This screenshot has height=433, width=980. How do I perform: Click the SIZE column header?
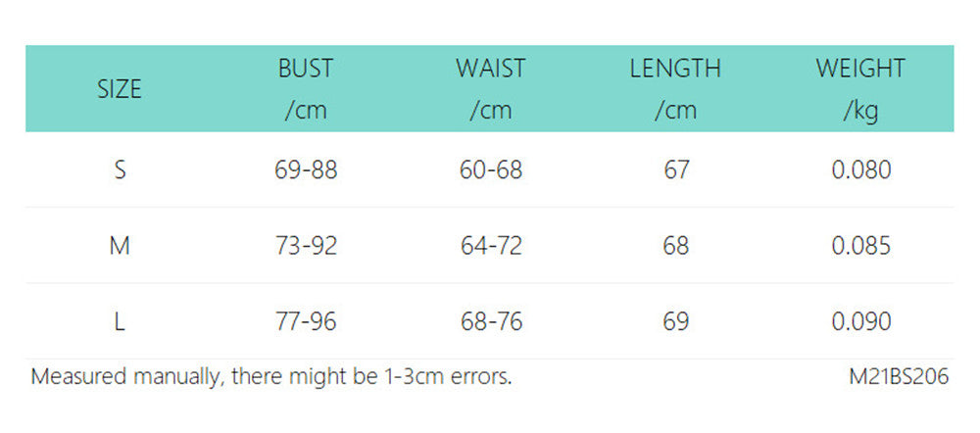point(120,90)
